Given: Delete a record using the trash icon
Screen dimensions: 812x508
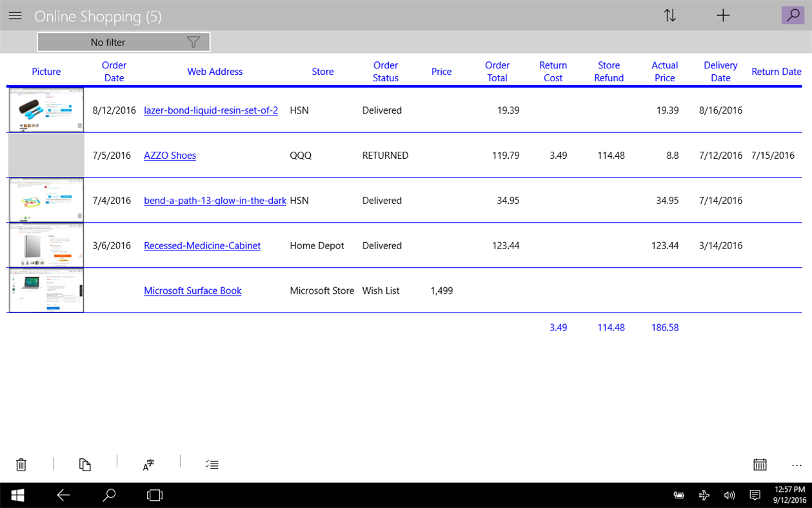Looking at the screenshot, I should [x=21, y=464].
